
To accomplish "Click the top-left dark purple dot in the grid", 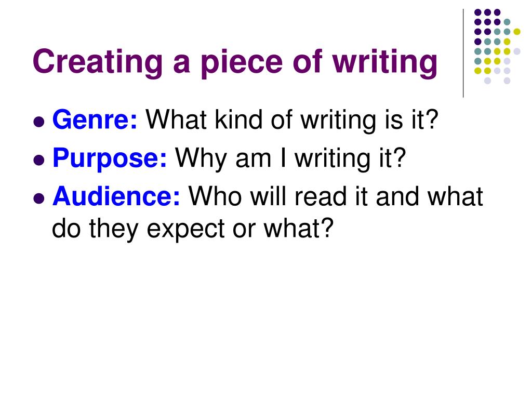I will click(478, 12).
